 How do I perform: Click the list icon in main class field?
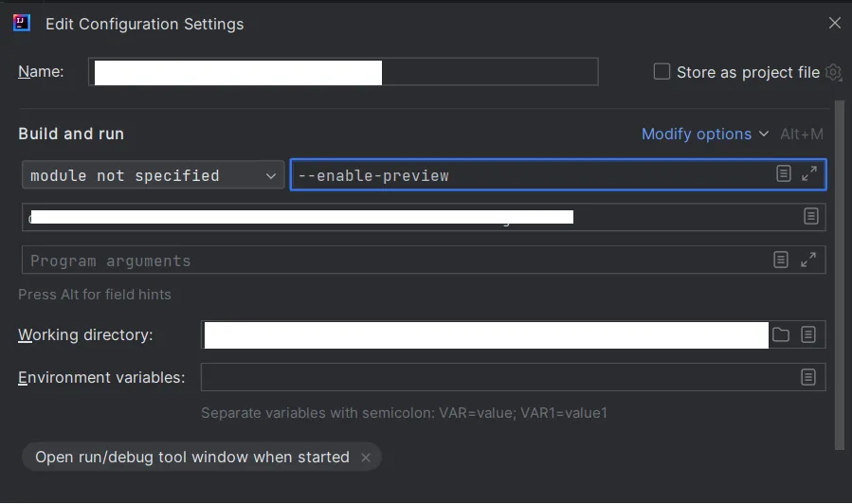811,216
